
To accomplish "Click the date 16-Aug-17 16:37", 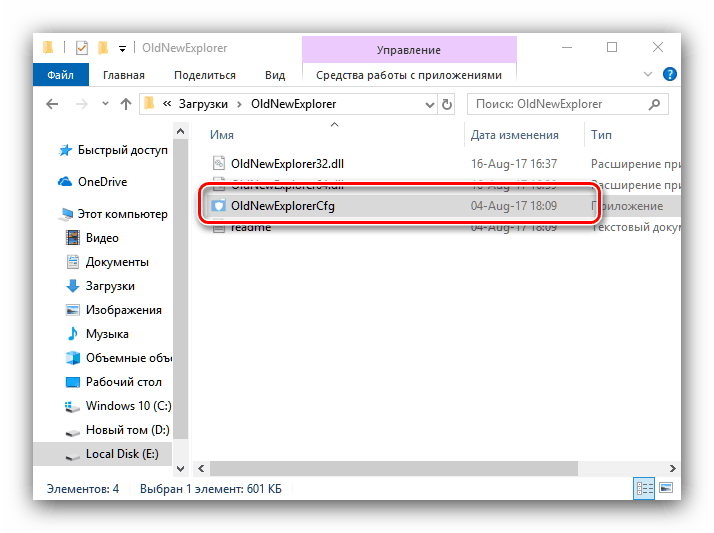I will [514, 164].
